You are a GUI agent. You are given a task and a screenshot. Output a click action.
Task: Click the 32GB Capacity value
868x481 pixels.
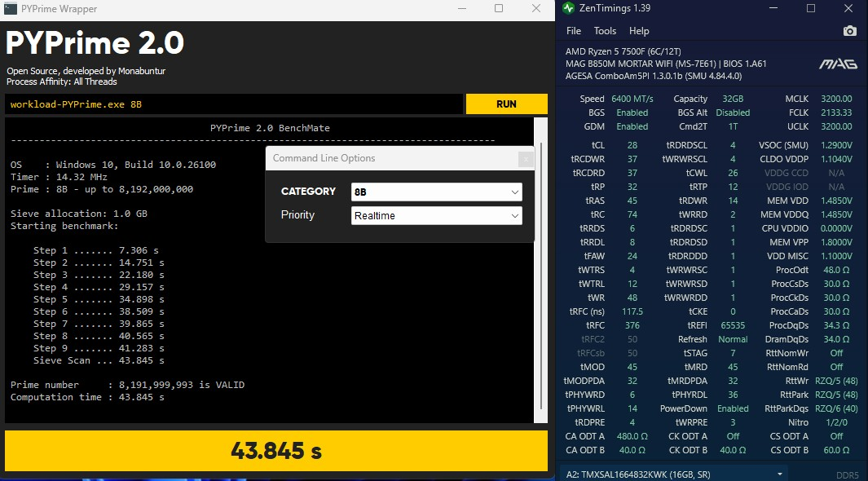point(733,99)
